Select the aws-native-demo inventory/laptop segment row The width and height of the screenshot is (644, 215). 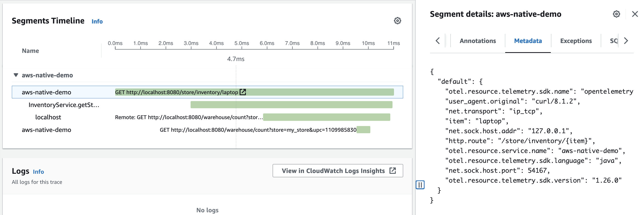(x=207, y=92)
